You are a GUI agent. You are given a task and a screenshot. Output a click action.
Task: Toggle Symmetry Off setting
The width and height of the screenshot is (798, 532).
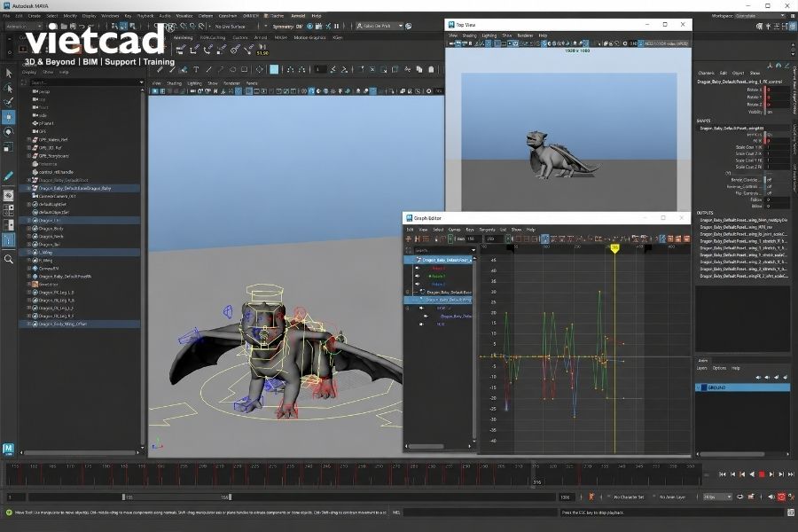click(x=287, y=26)
